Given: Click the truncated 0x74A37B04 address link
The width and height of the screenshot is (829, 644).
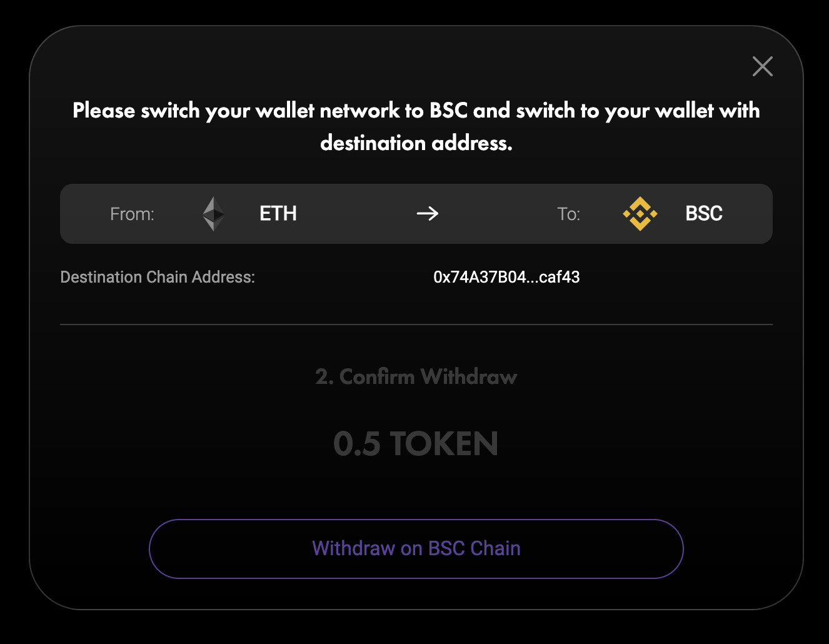Looking at the screenshot, I should coord(507,277).
